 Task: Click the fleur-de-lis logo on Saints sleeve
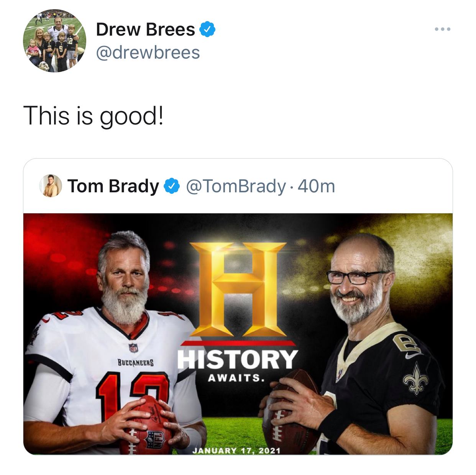413,378
